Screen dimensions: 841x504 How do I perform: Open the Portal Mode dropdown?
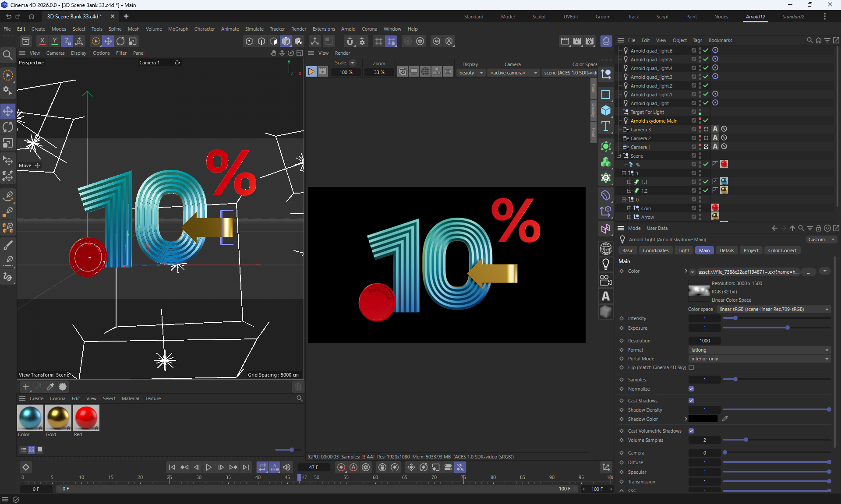pyautogui.click(x=760, y=359)
